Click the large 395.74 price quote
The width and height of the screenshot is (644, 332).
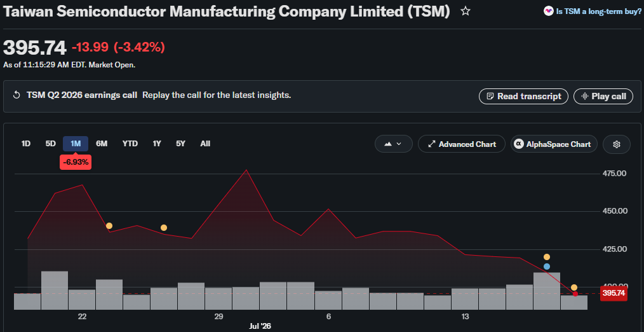pos(34,48)
